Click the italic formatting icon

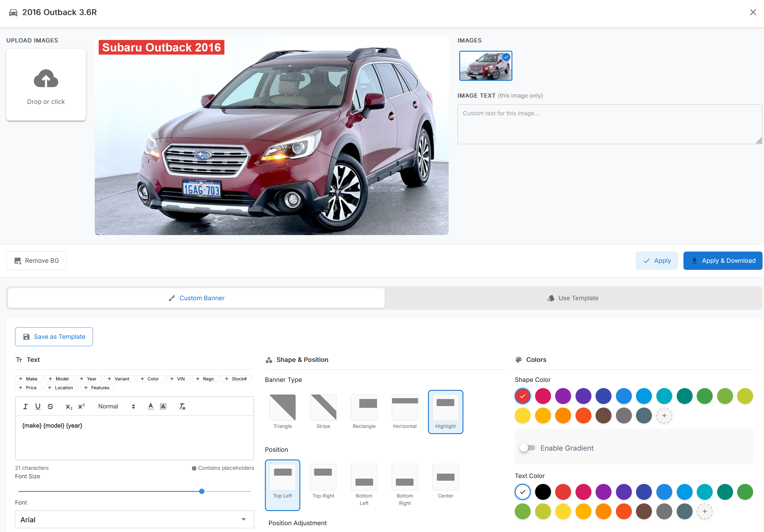25,406
